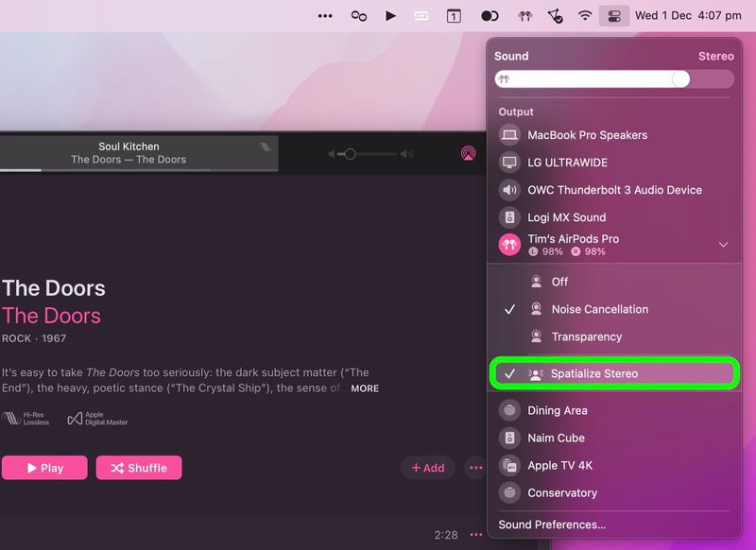Click the lossless icon beside Soul Kitchen
Image resolution: width=756 pixels, height=550 pixels.
click(266, 146)
